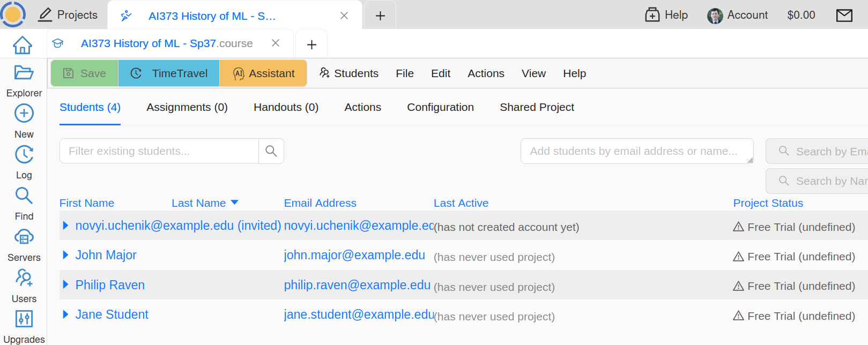Switch to the Assignments (0) tab
868x345 pixels.
[187, 107]
